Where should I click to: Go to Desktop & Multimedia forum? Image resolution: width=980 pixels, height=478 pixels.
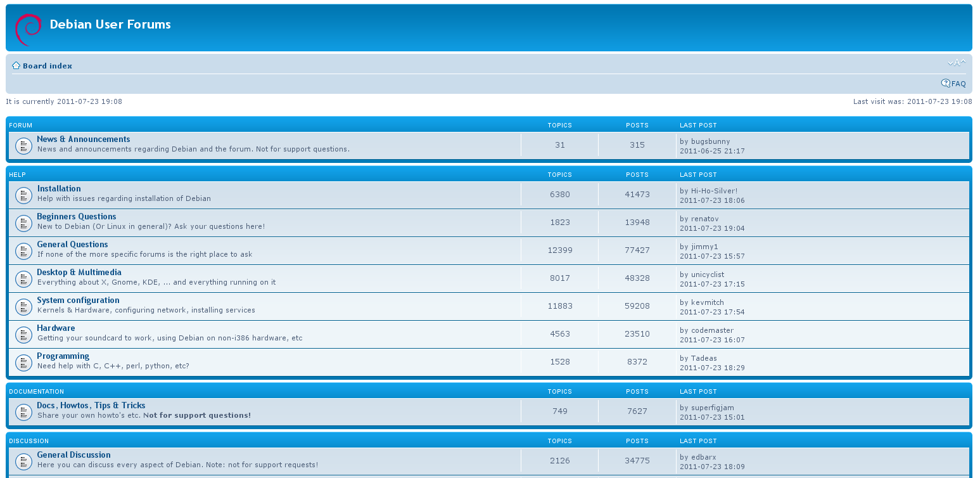click(79, 273)
